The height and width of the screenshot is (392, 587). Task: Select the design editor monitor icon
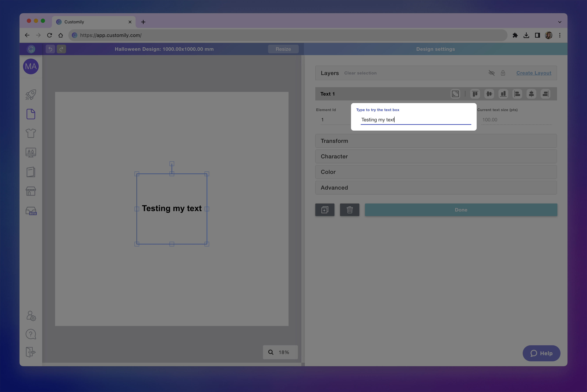[31, 153]
